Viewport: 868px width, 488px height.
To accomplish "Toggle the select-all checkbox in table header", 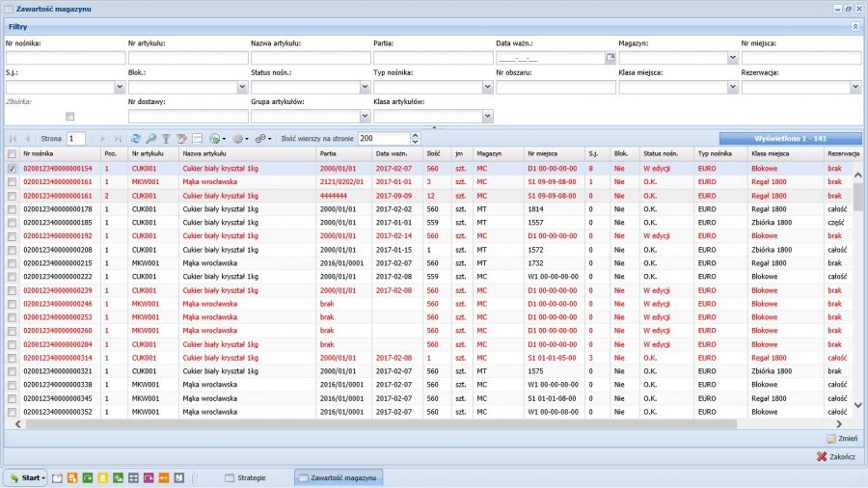I will click(x=12, y=153).
